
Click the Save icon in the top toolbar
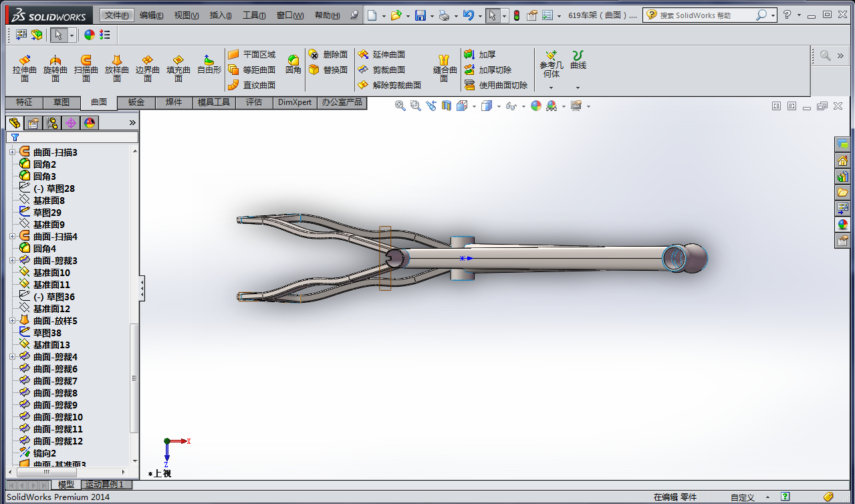420,15
